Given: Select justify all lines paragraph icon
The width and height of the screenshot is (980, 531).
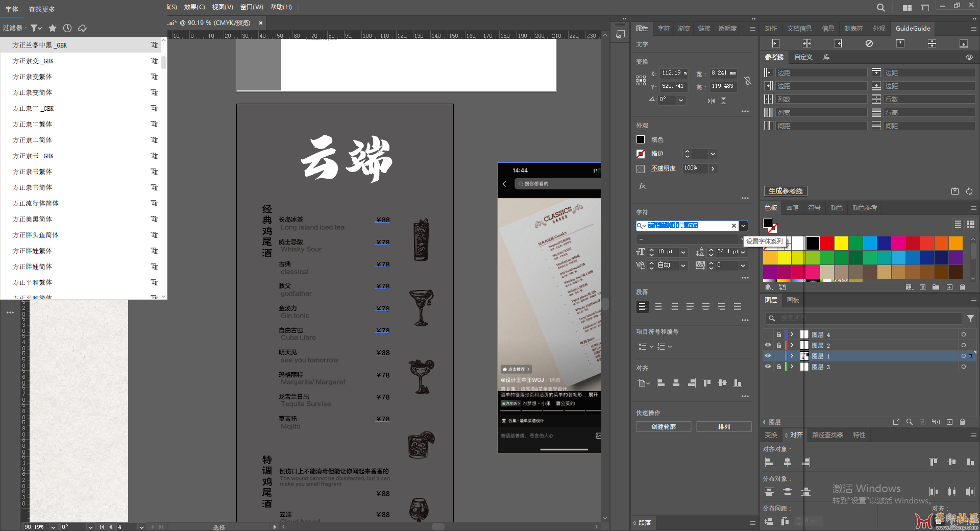Looking at the screenshot, I should tap(738, 307).
